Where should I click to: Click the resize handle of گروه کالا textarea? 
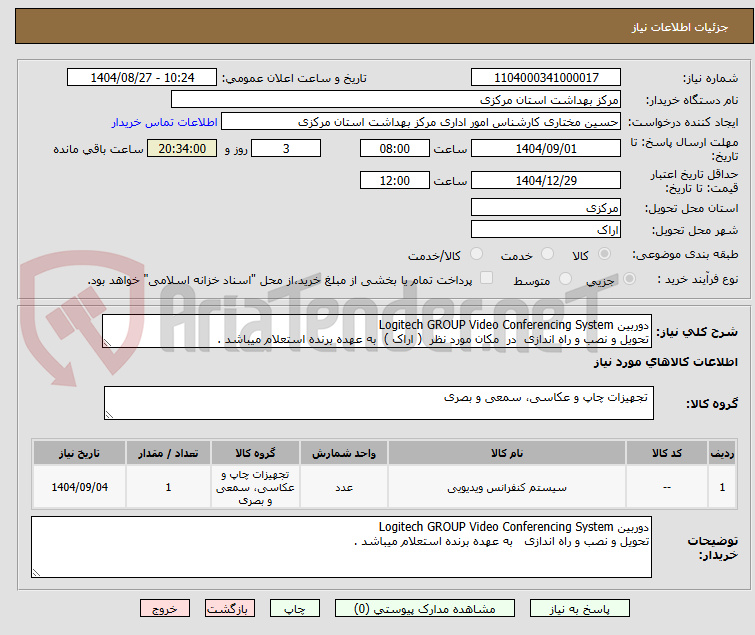coord(109,415)
